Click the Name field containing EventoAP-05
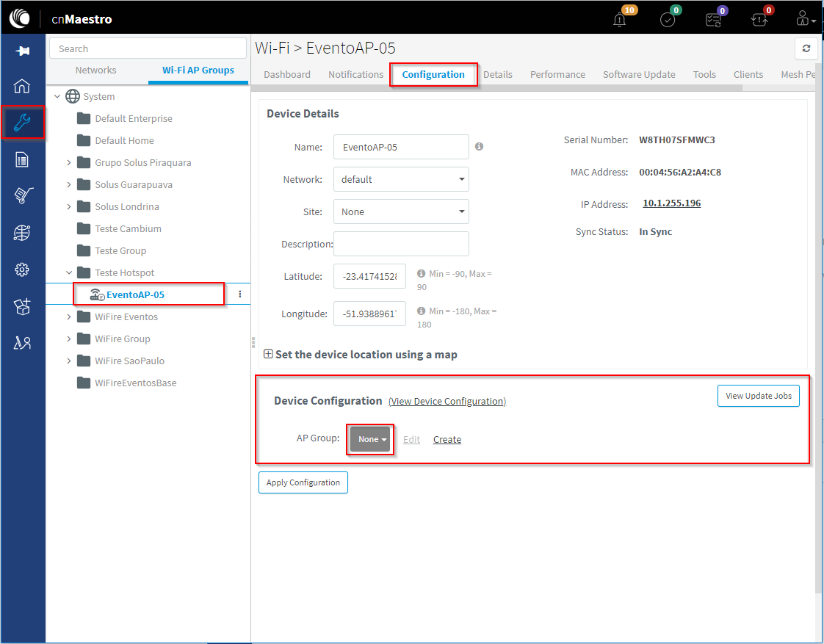This screenshot has width=824, height=644. click(401, 147)
